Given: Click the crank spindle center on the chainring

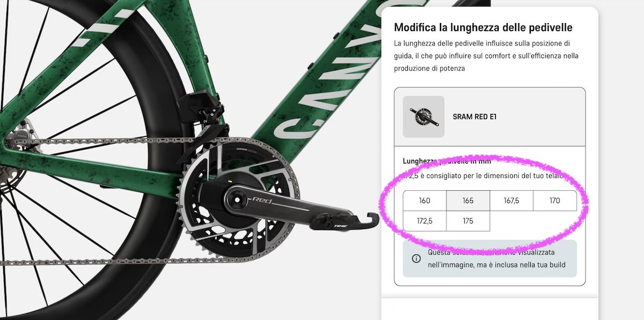Looking at the screenshot, I should [236, 200].
